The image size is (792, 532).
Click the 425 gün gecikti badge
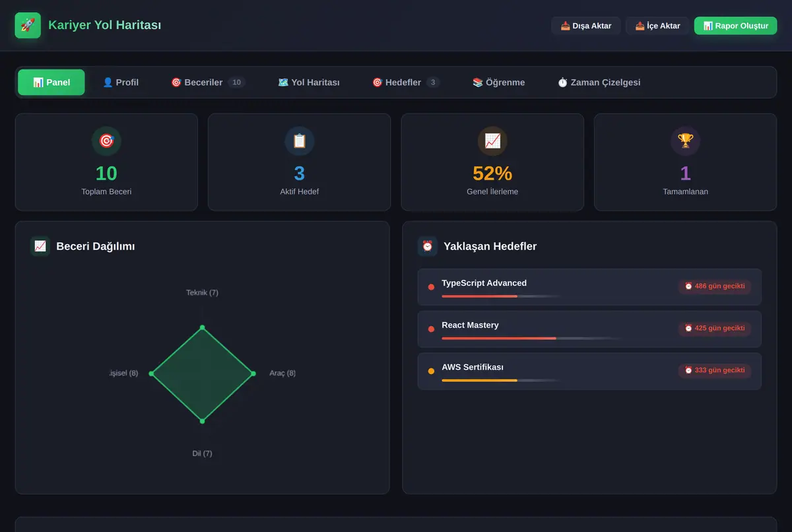(x=715, y=329)
